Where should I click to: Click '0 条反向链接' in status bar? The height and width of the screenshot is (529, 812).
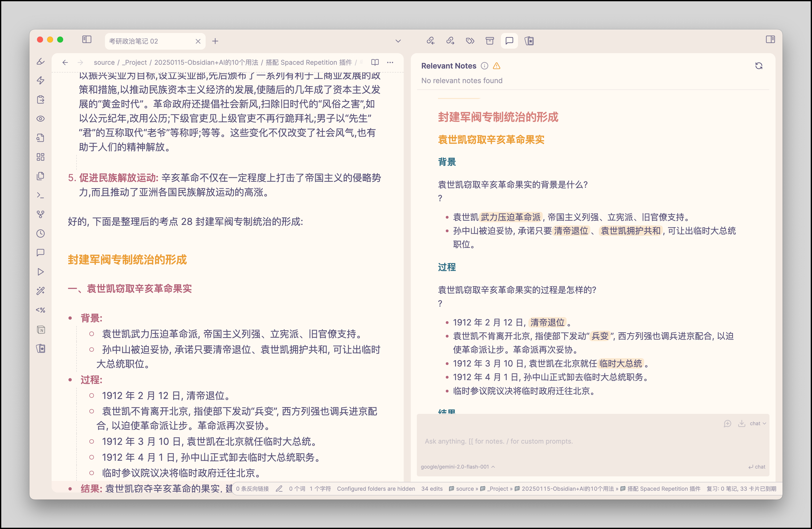click(252, 489)
